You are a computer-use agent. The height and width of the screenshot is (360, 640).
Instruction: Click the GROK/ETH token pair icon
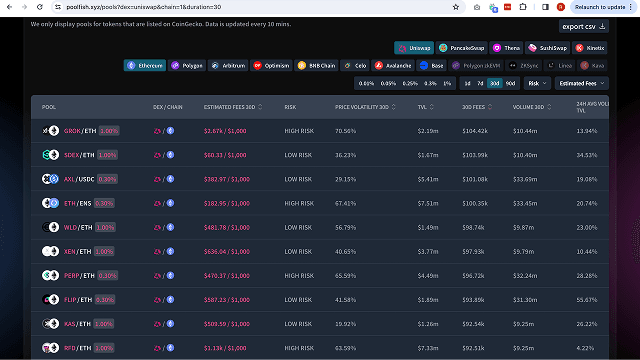coord(51,131)
